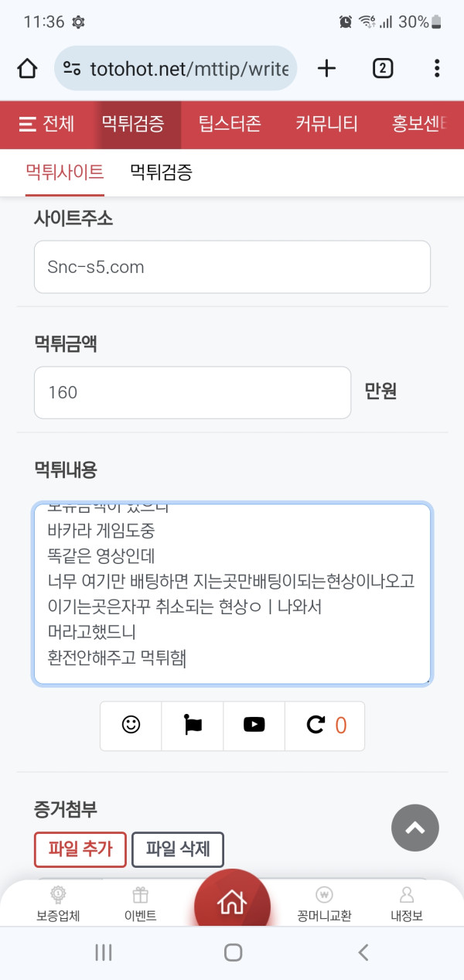The width and height of the screenshot is (464, 980).
Task: Open 보증업체 in the bottom navigation
Action: [x=58, y=904]
